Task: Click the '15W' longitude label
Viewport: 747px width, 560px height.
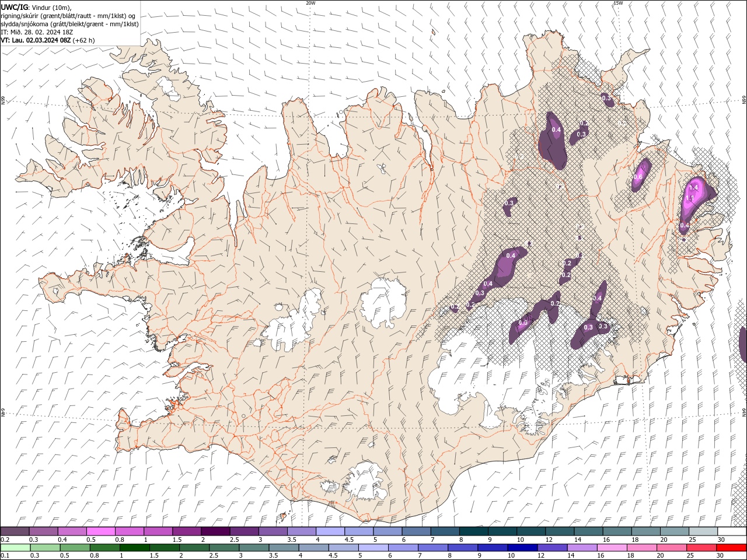Action: 618,3
